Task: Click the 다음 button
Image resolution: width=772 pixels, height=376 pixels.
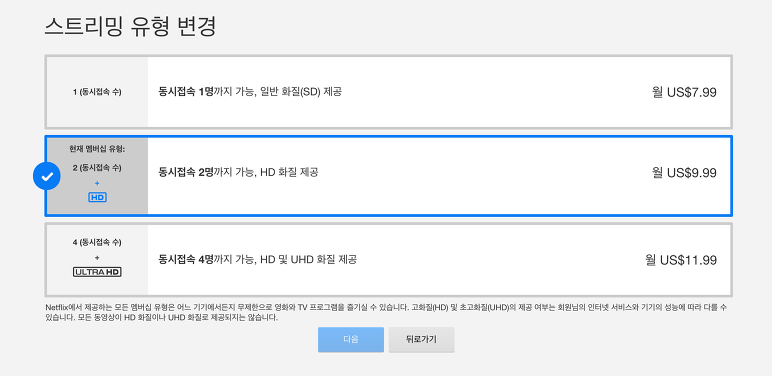Action: pyautogui.click(x=351, y=340)
